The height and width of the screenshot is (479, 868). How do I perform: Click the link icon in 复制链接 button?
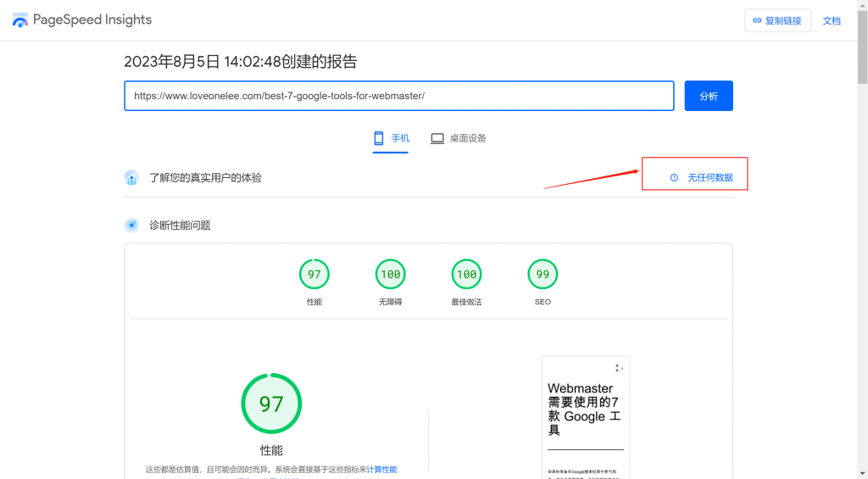(757, 20)
